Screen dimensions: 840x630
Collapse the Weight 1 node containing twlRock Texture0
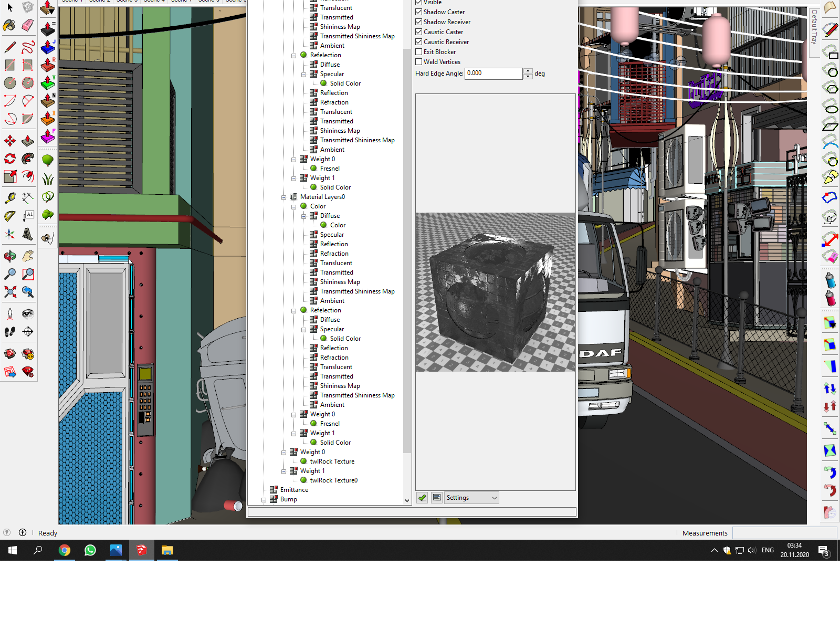(x=284, y=471)
